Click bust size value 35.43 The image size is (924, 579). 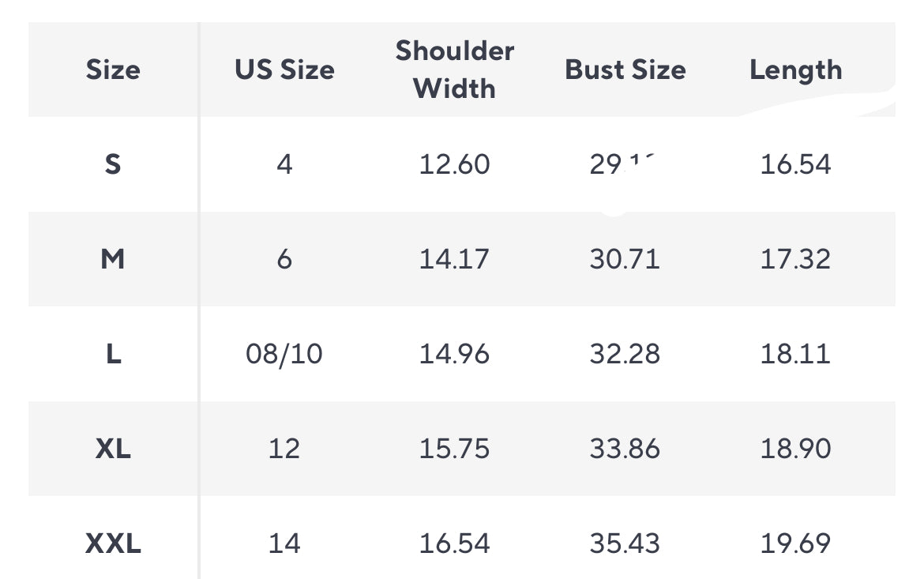pyautogui.click(x=625, y=543)
